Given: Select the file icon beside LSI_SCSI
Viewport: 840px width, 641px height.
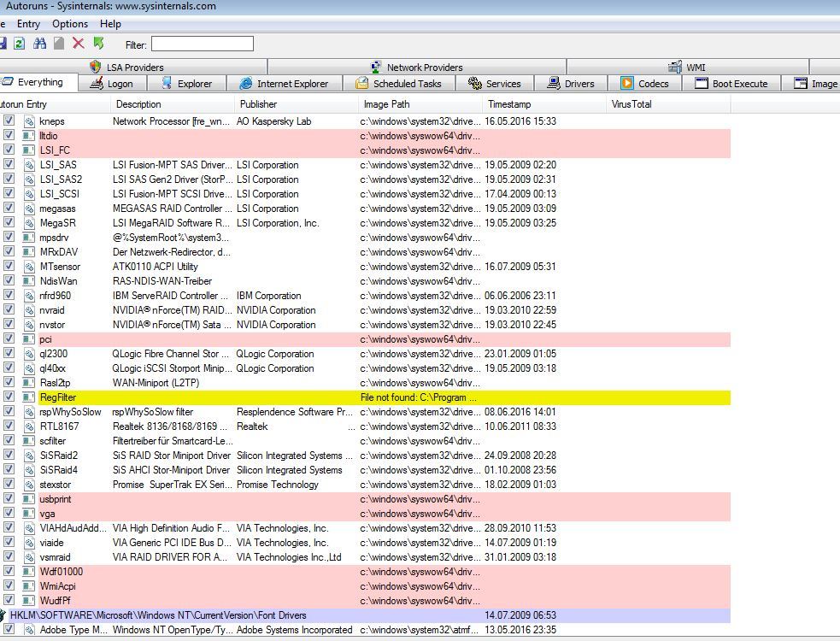Looking at the screenshot, I should (29, 194).
